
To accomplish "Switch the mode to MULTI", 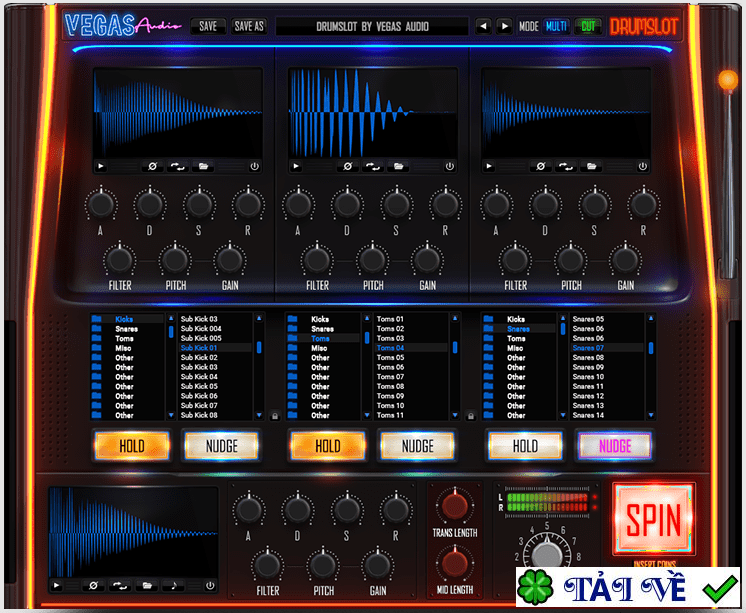I will (556, 26).
